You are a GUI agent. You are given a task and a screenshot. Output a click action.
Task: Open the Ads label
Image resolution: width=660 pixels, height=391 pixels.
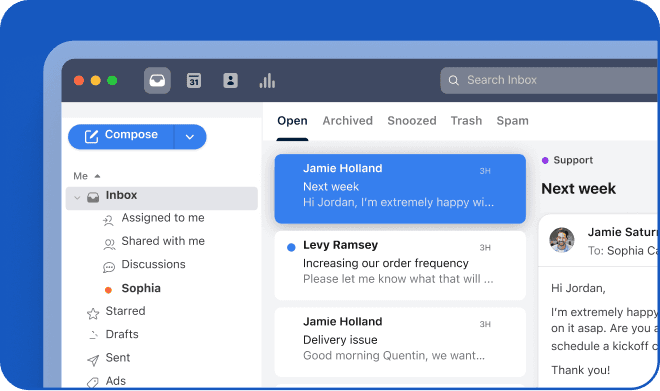(115, 381)
